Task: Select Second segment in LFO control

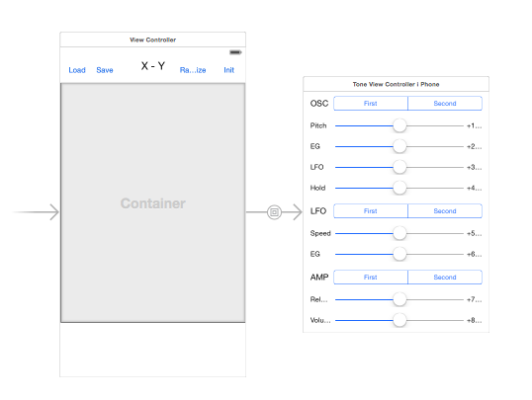Action: click(445, 210)
